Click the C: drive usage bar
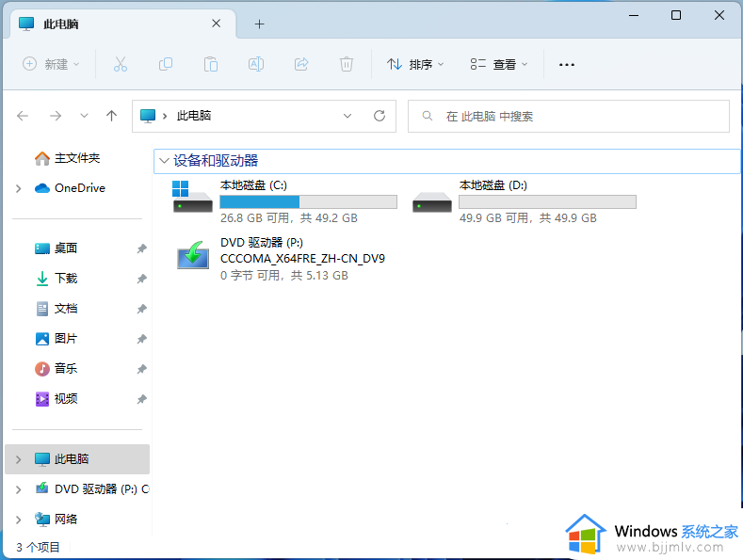Viewport: 743px width, 560px height. click(x=309, y=201)
